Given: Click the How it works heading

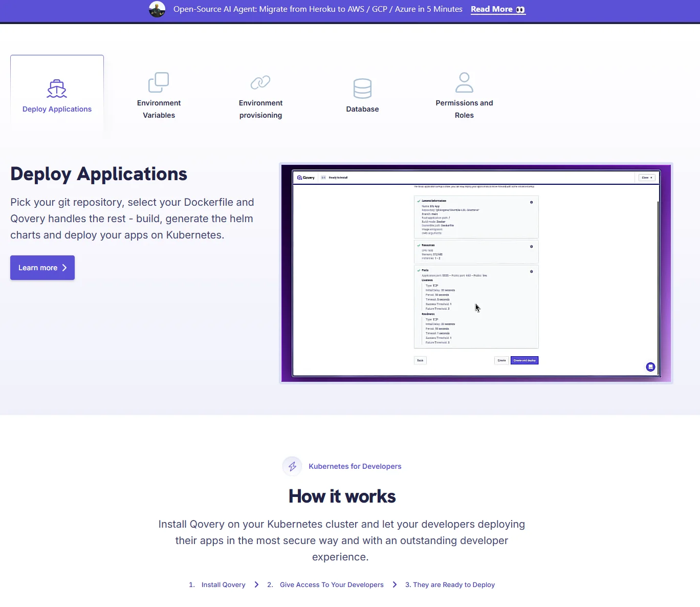Looking at the screenshot, I should 342,496.
